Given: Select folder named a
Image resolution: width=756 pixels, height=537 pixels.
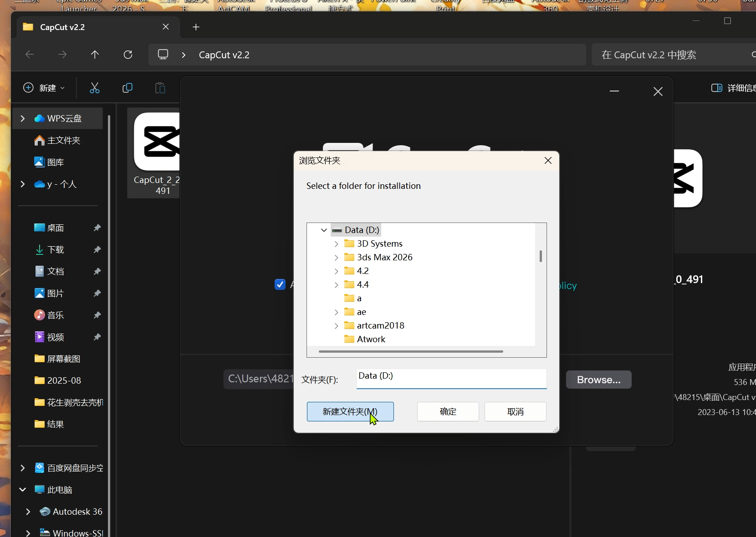Looking at the screenshot, I should [x=353, y=298].
